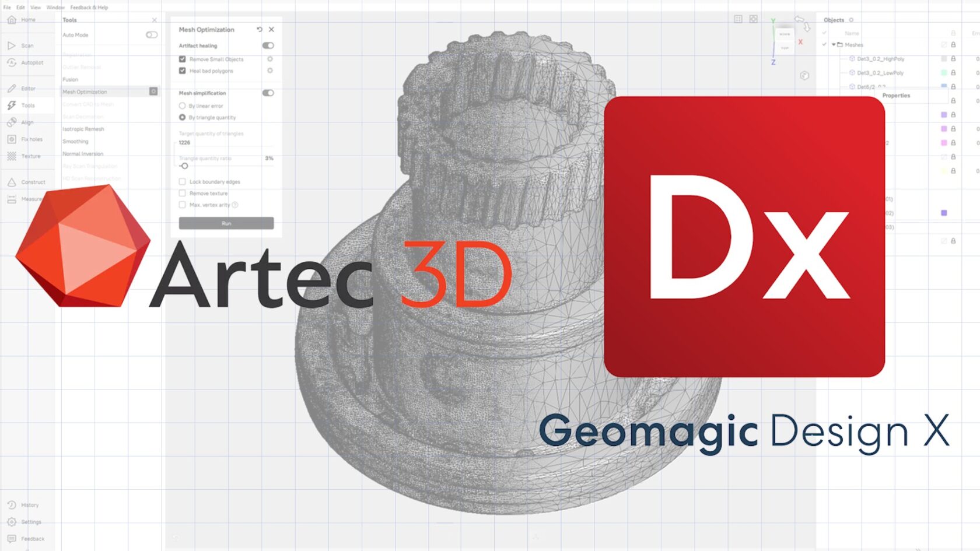Open the Editor pencil icon
Viewport: 980px width, 551px height.
(x=12, y=89)
